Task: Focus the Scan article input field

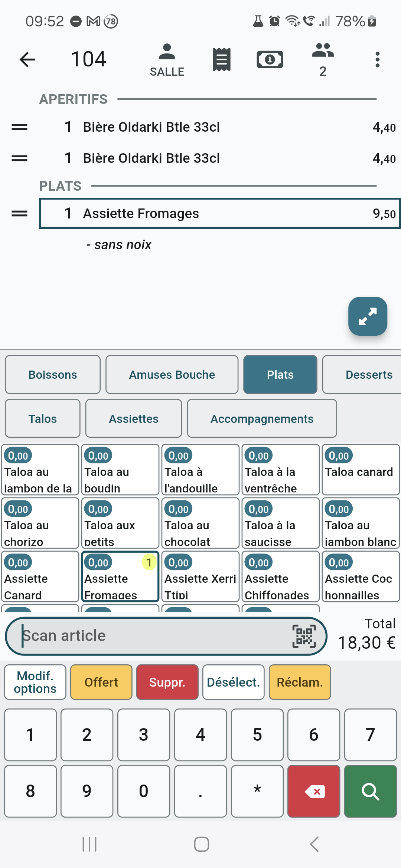Action: click(149, 636)
